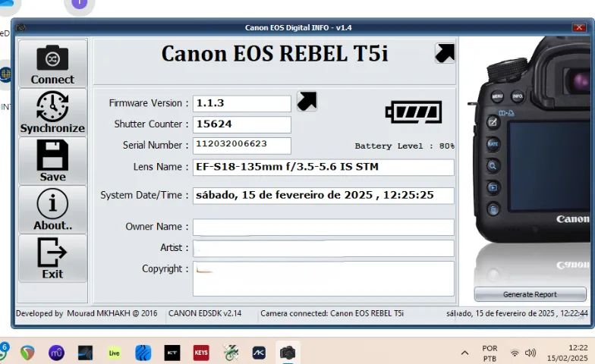Close the Canon EOS Digital INFO window

pyautogui.click(x=579, y=27)
